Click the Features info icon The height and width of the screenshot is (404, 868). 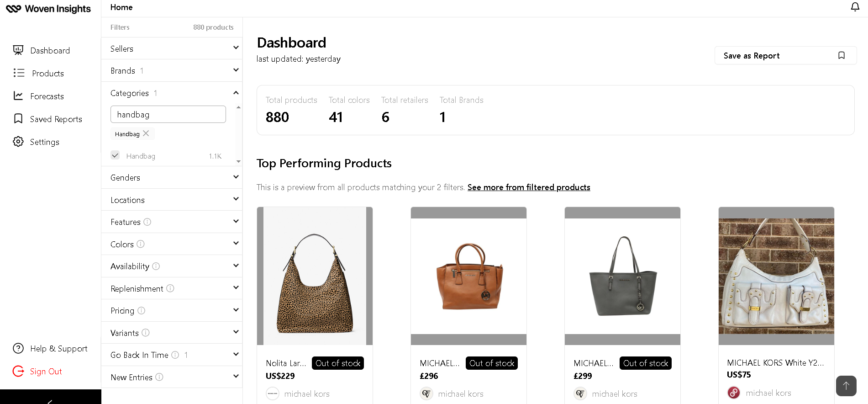147,222
